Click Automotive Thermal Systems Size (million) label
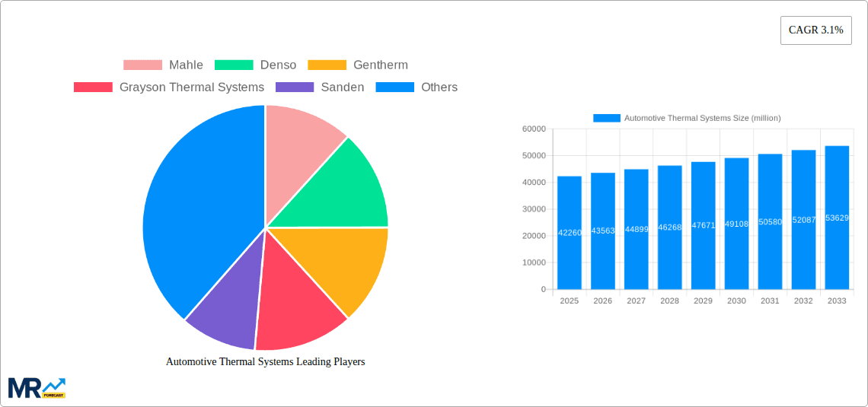 [703, 118]
